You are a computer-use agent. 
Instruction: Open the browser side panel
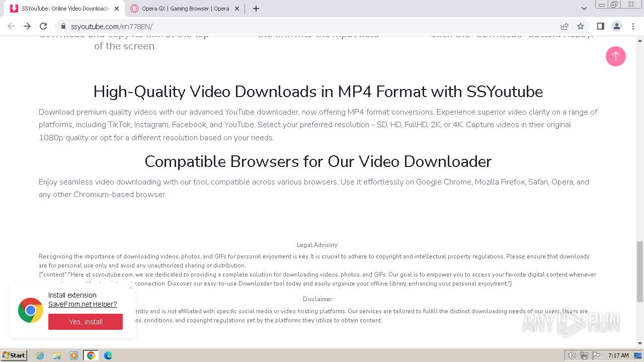point(601,26)
